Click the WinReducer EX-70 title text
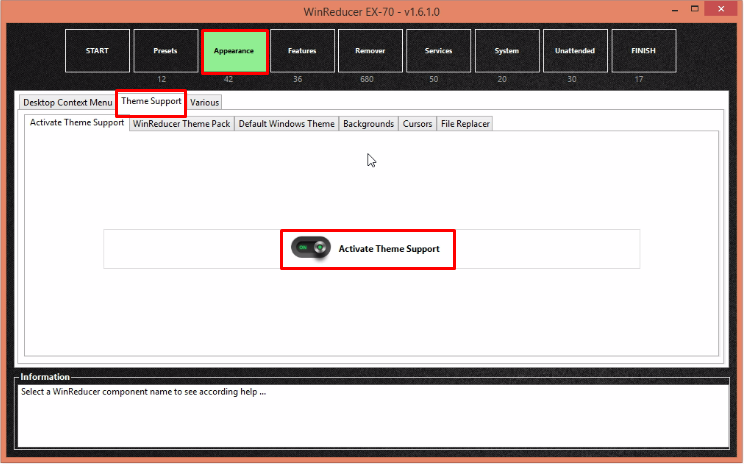744x464 pixels. tap(372, 12)
